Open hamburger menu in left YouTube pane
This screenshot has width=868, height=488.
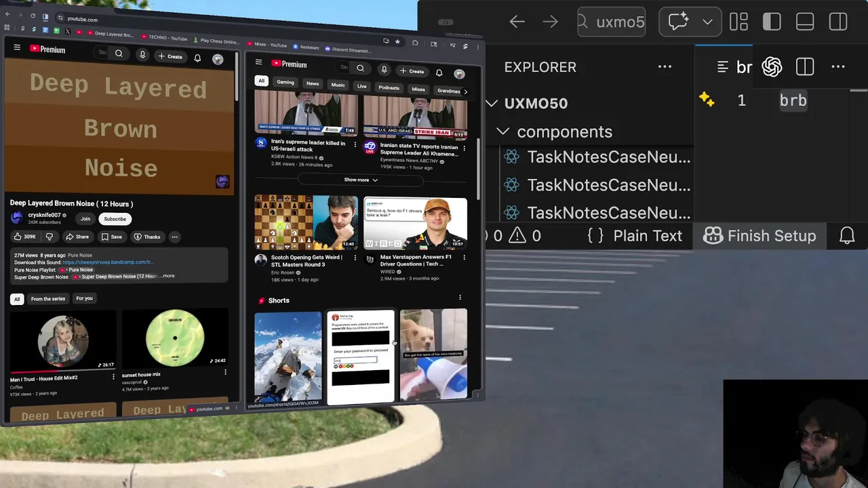click(17, 47)
